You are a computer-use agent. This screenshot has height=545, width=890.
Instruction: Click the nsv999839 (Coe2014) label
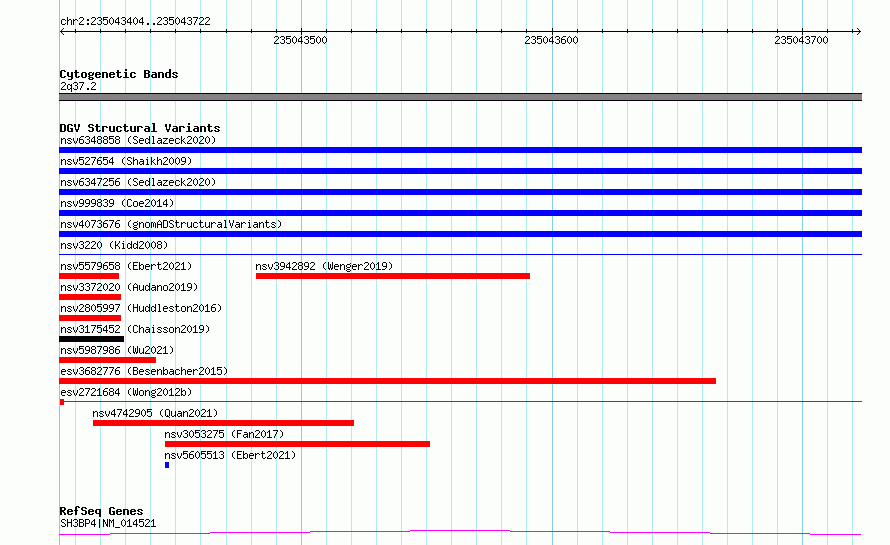point(117,203)
